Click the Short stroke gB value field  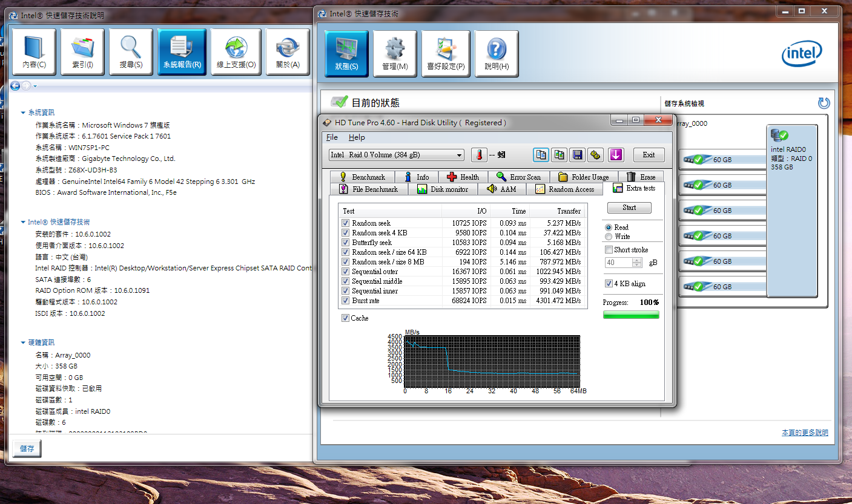click(x=618, y=263)
